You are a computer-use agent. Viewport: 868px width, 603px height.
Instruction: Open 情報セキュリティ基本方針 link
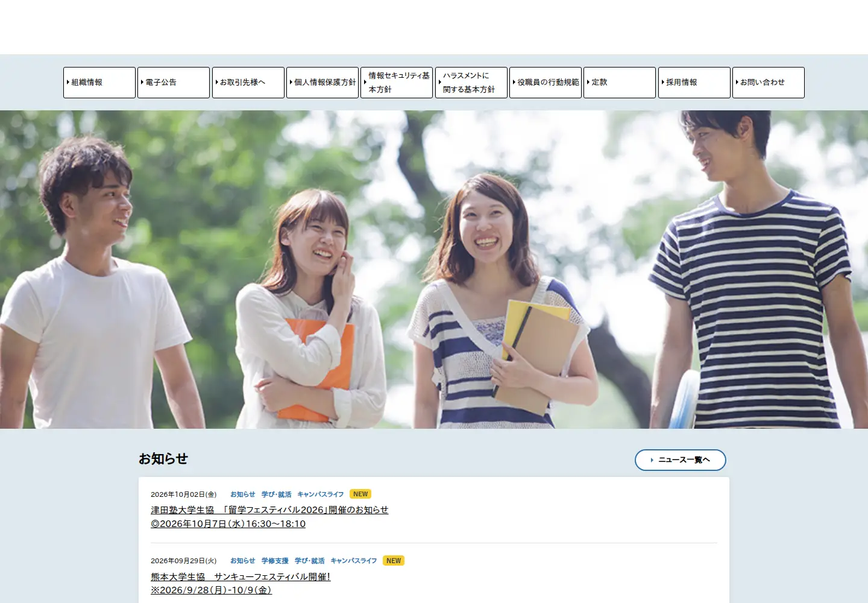coord(397,83)
